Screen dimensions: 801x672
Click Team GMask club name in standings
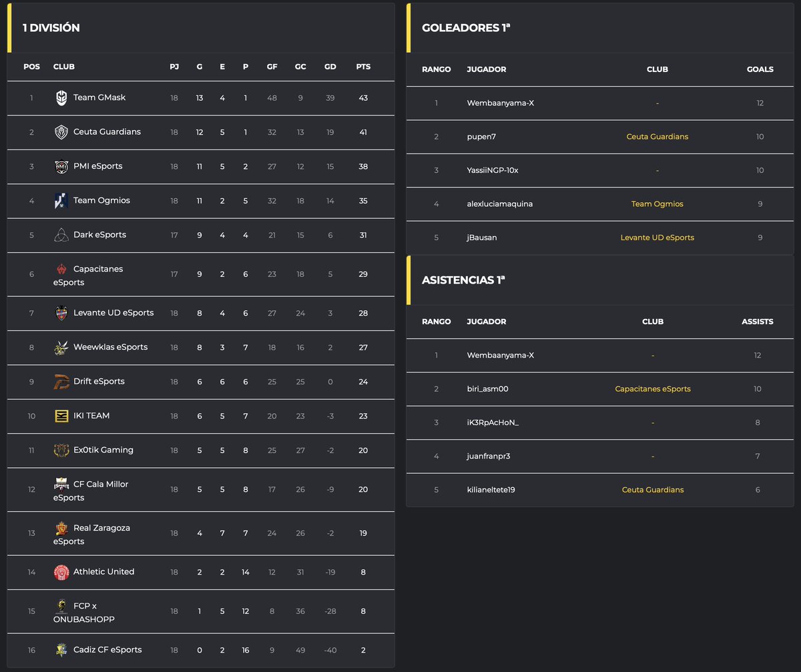click(x=99, y=97)
